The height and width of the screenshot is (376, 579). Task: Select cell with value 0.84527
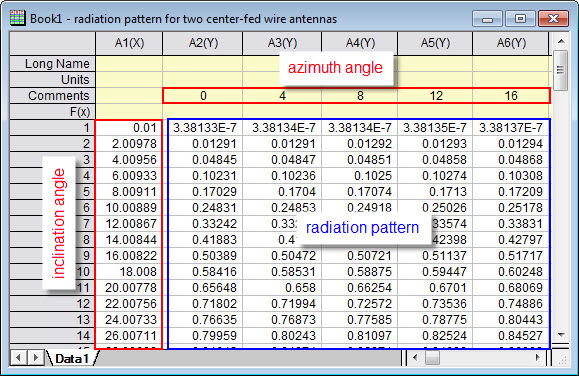pyautogui.click(x=511, y=336)
